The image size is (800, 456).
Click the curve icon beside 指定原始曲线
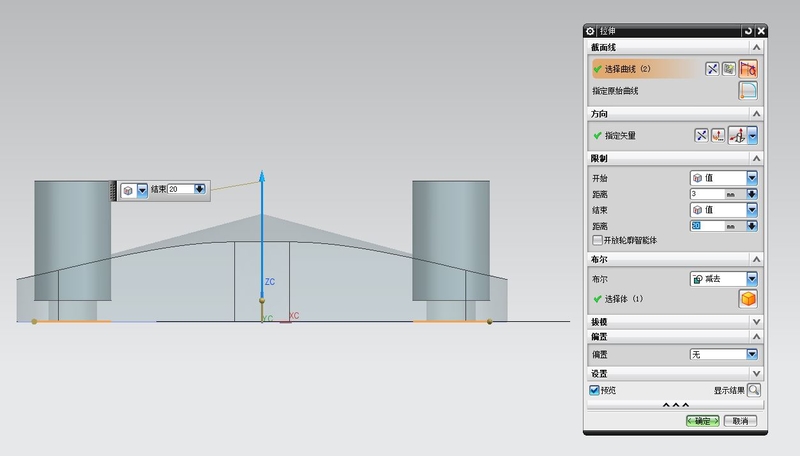[747, 91]
